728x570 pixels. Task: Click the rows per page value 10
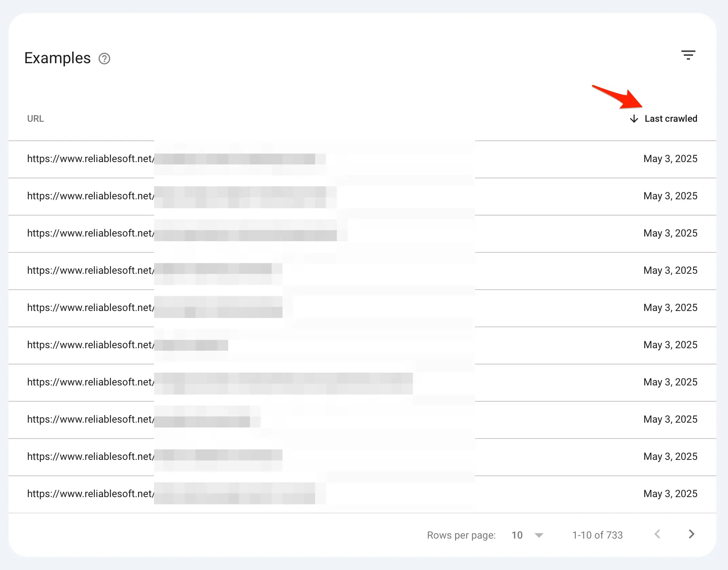click(517, 535)
